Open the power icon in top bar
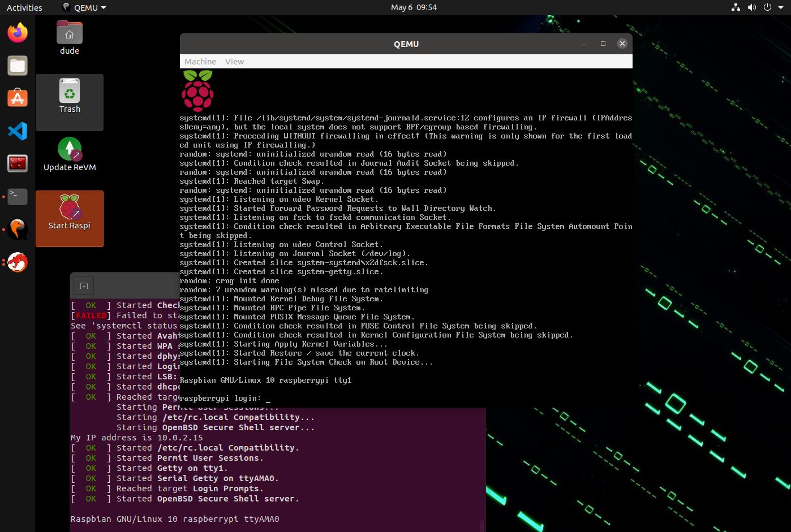Viewport: 791px width, 532px height. click(x=767, y=7)
